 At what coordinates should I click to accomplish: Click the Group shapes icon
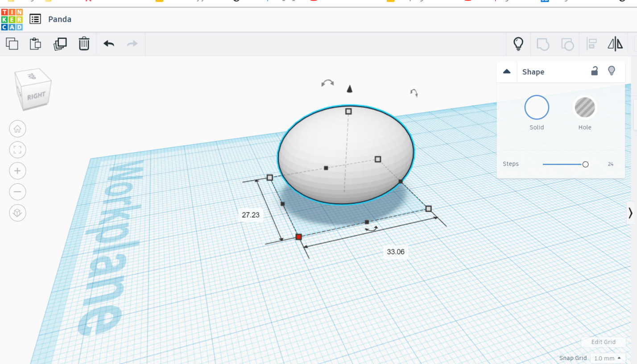(542, 44)
